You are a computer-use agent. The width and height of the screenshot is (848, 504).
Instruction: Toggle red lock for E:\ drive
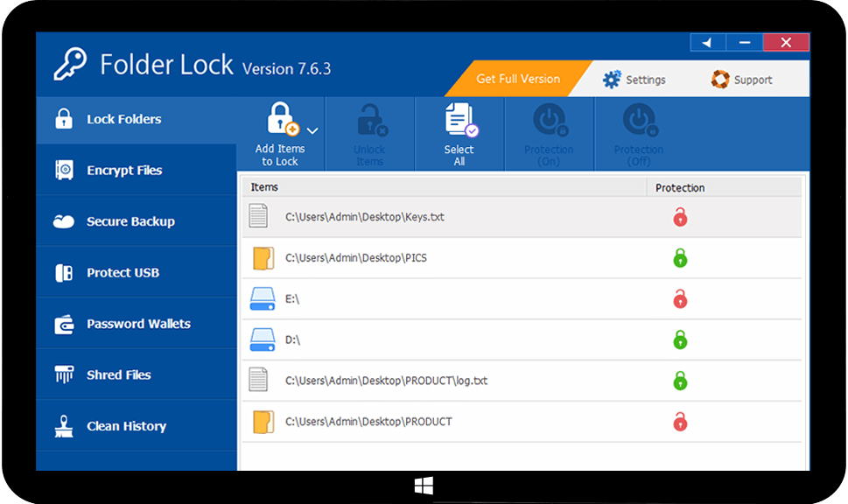(x=680, y=299)
